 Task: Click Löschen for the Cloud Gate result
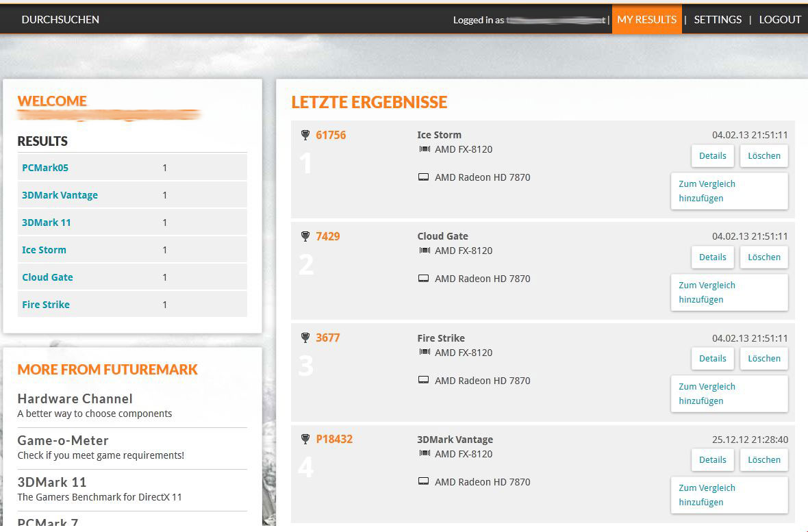(x=764, y=257)
